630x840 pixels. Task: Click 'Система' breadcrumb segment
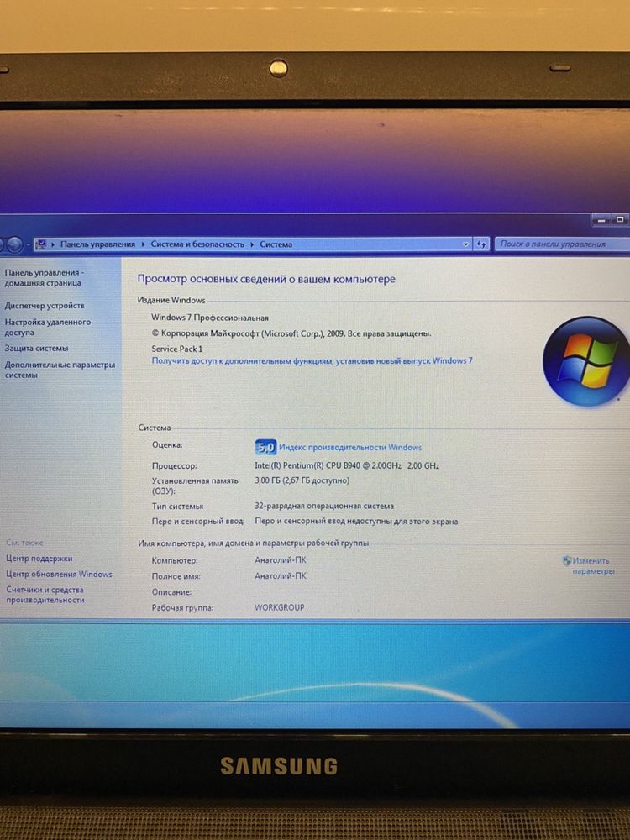[x=276, y=244]
